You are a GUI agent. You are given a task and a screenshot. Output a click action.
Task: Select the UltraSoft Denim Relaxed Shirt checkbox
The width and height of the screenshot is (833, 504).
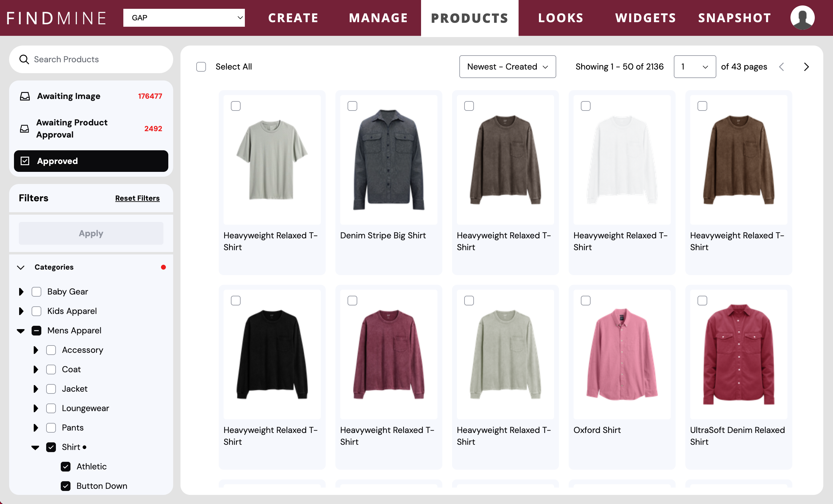[702, 301]
